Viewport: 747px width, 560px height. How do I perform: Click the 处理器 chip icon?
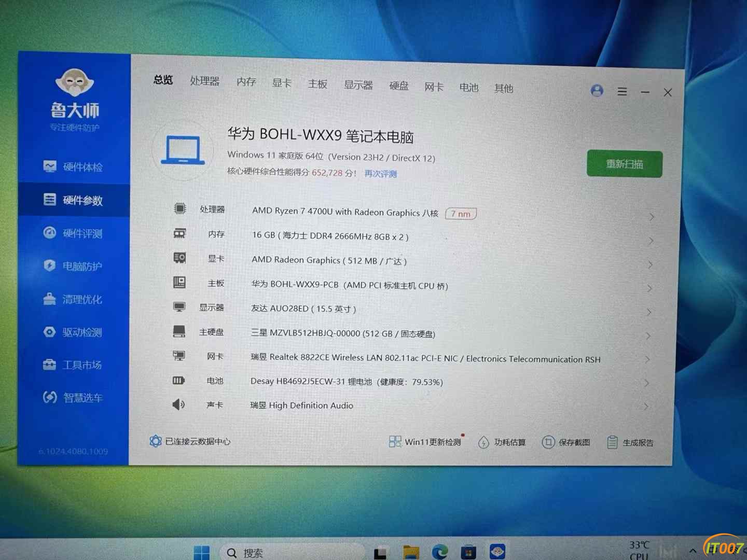[x=179, y=208]
